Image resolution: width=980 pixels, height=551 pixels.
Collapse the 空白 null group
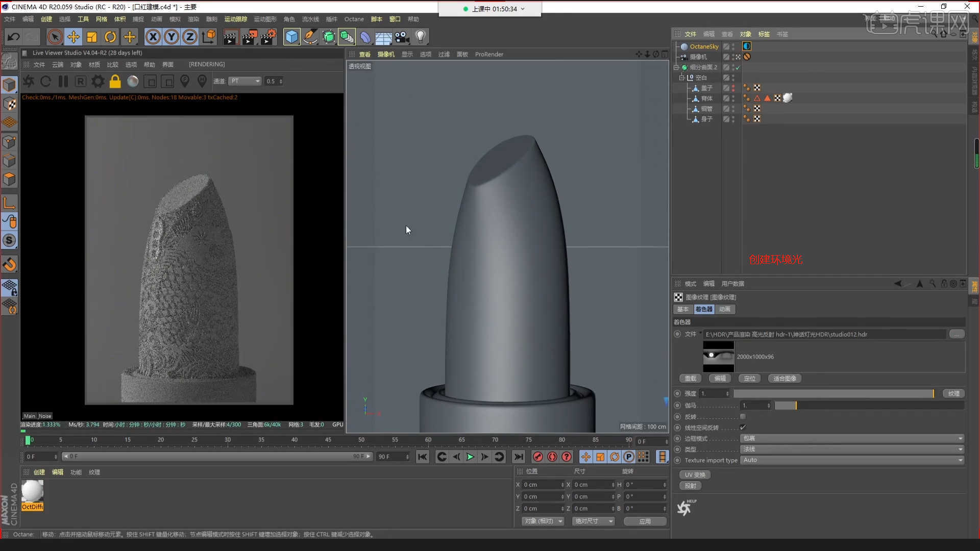point(681,78)
